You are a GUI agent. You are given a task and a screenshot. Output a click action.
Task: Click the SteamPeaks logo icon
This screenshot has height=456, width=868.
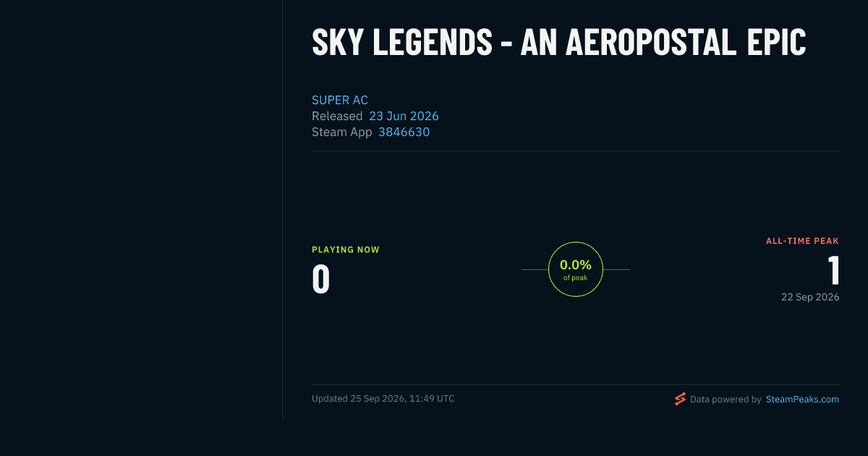pyautogui.click(x=680, y=399)
